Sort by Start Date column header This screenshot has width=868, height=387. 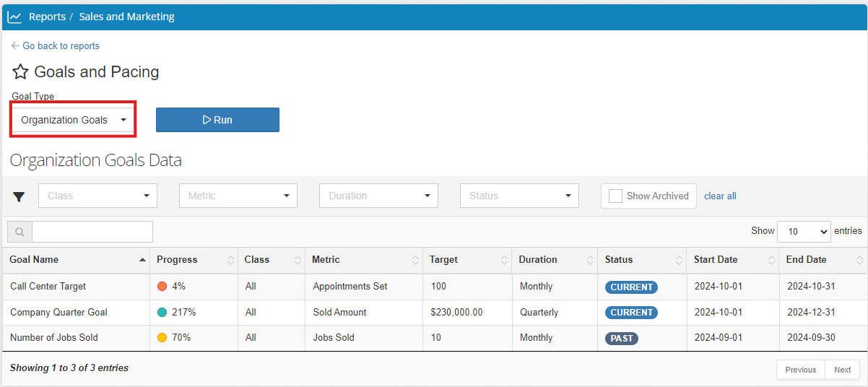(x=733, y=260)
